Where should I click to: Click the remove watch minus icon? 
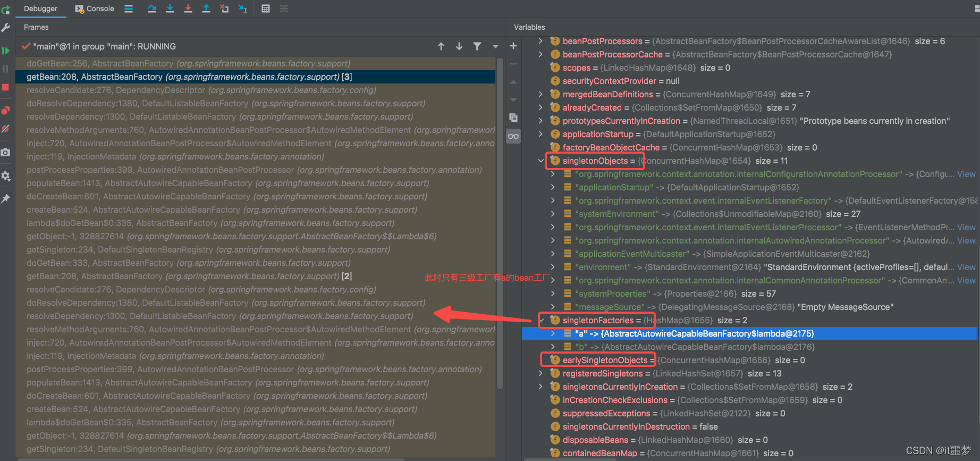tap(513, 64)
